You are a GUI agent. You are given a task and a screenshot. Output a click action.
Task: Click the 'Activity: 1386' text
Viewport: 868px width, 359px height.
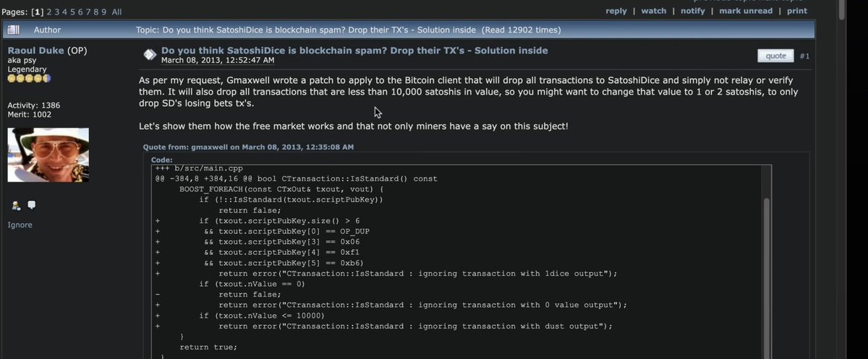(34, 105)
